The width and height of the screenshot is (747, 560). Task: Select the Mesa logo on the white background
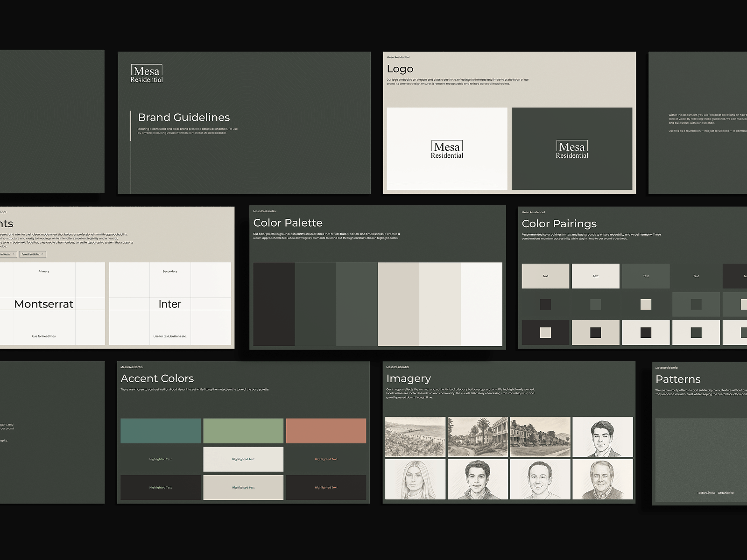coord(447,149)
